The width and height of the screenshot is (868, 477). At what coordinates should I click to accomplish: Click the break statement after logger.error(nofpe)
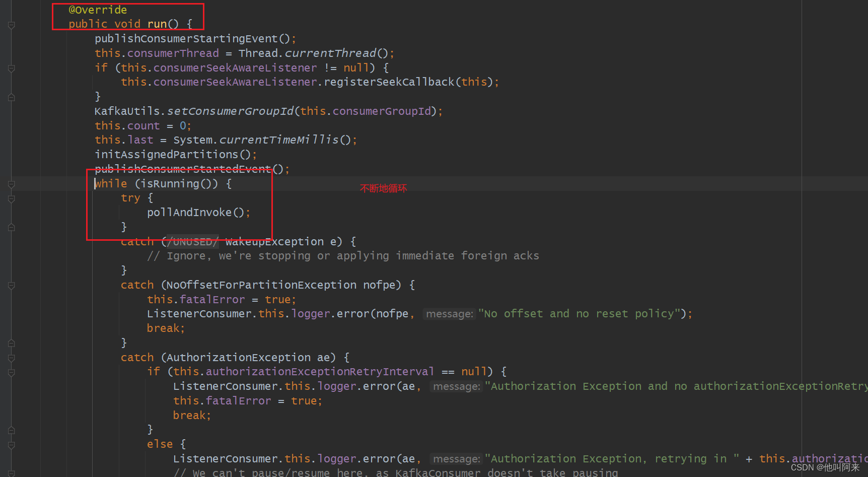point(166,328)
